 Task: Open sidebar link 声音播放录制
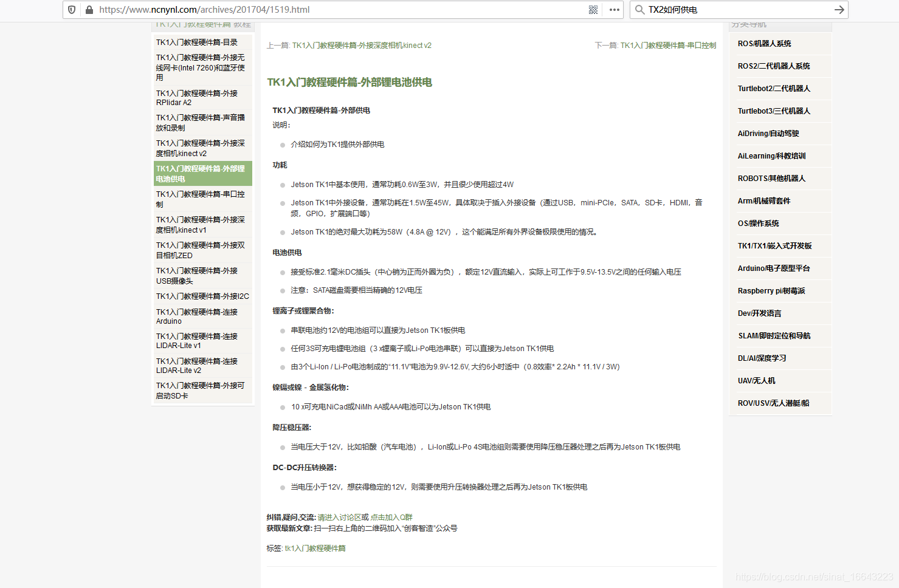coord(201,123)
